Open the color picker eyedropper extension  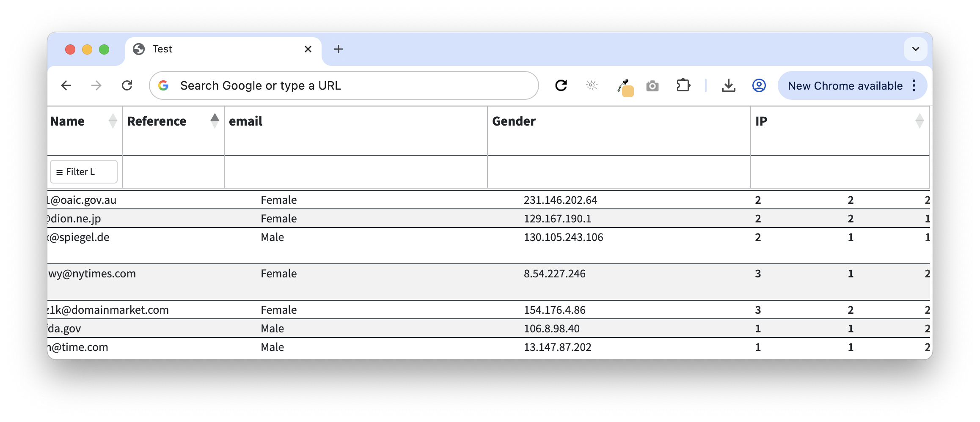pos(623,86)
